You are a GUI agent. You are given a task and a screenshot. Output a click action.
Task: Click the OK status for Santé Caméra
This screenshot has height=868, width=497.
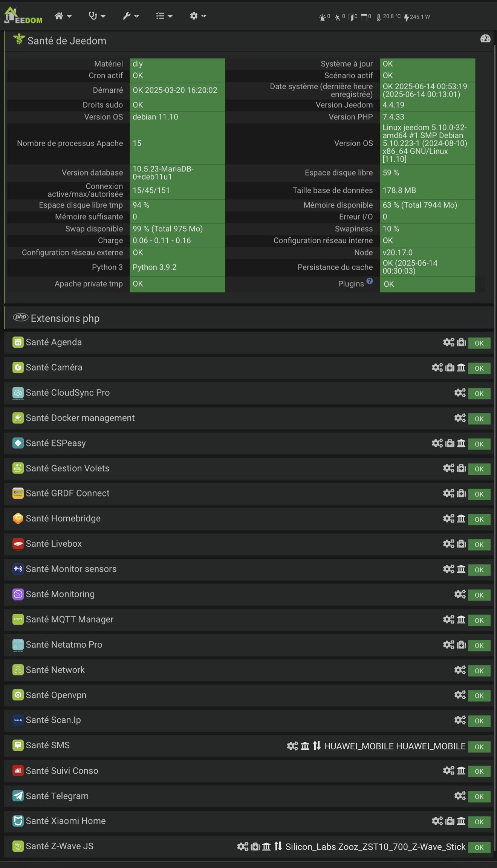click(x=479, y=368)
